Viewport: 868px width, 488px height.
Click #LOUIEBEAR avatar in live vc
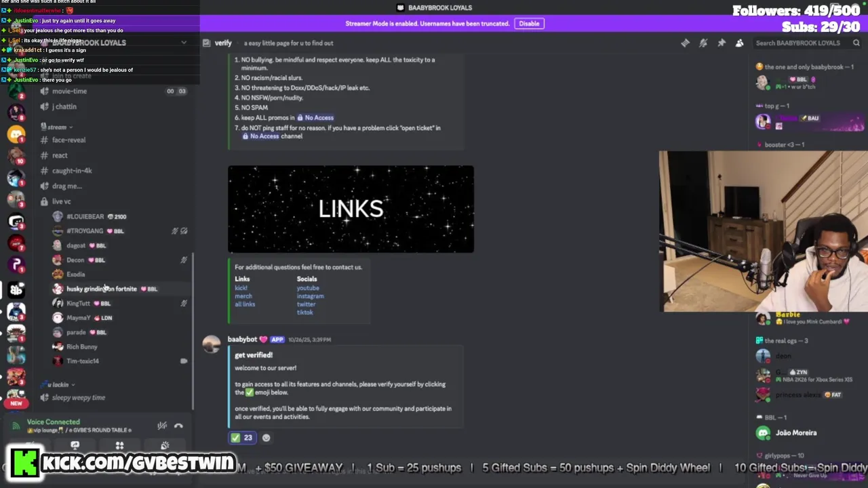point(58,217)
